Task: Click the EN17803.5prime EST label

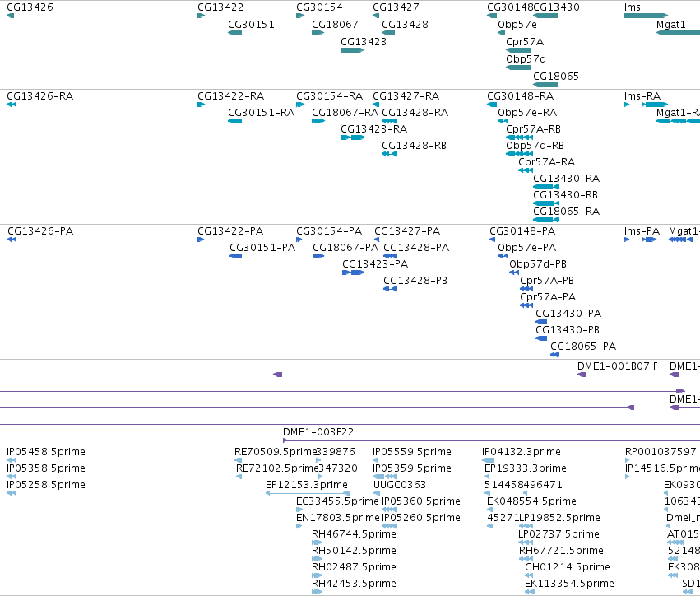Action: pyautogui.click(x=337, y=518)
